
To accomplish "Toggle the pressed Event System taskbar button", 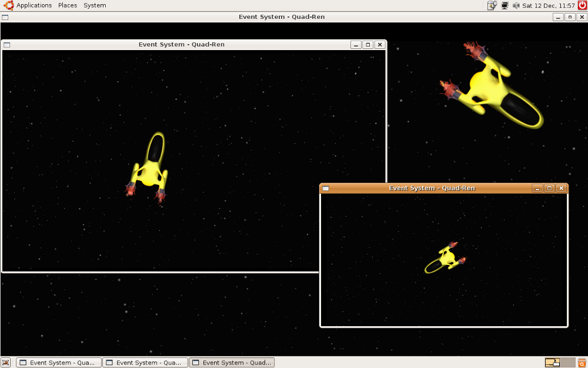I will point(232,363).
